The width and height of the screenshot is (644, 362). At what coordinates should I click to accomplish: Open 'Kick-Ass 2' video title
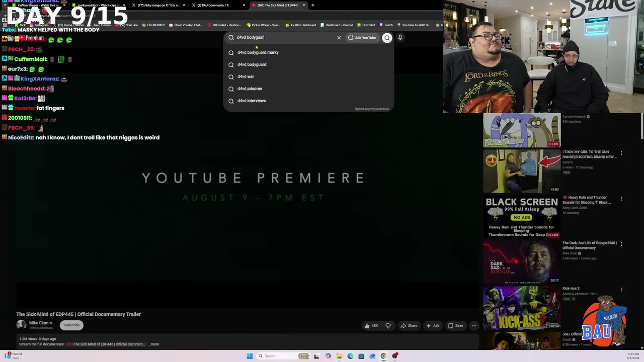pyautogui.click(x=571, y=289)
